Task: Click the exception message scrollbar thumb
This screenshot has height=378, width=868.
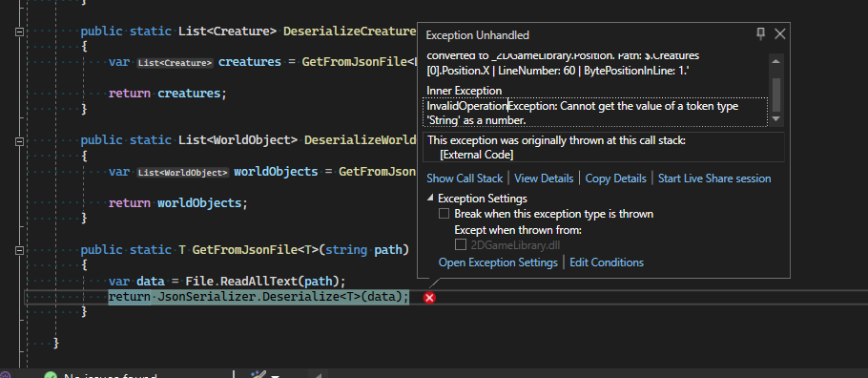Action: point(776,94)
